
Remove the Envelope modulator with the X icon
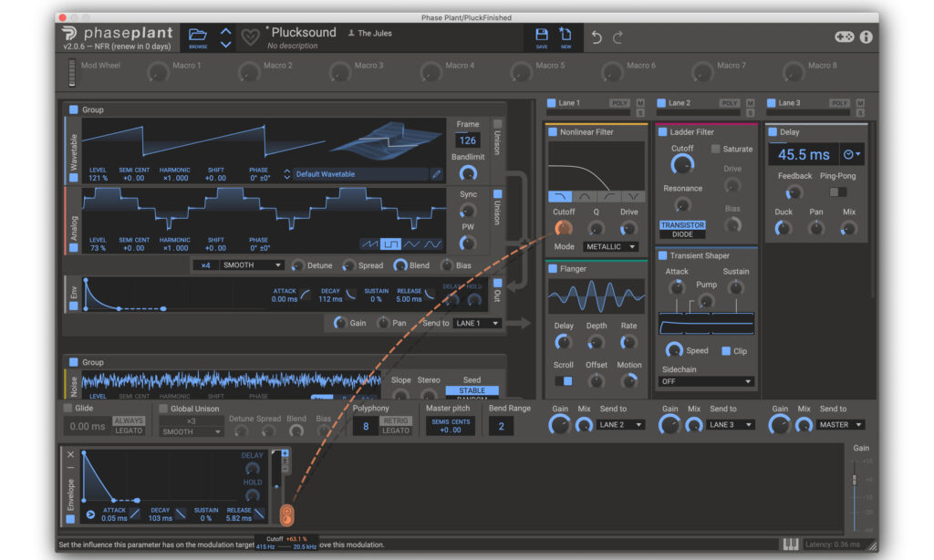[x=70, y=454]
